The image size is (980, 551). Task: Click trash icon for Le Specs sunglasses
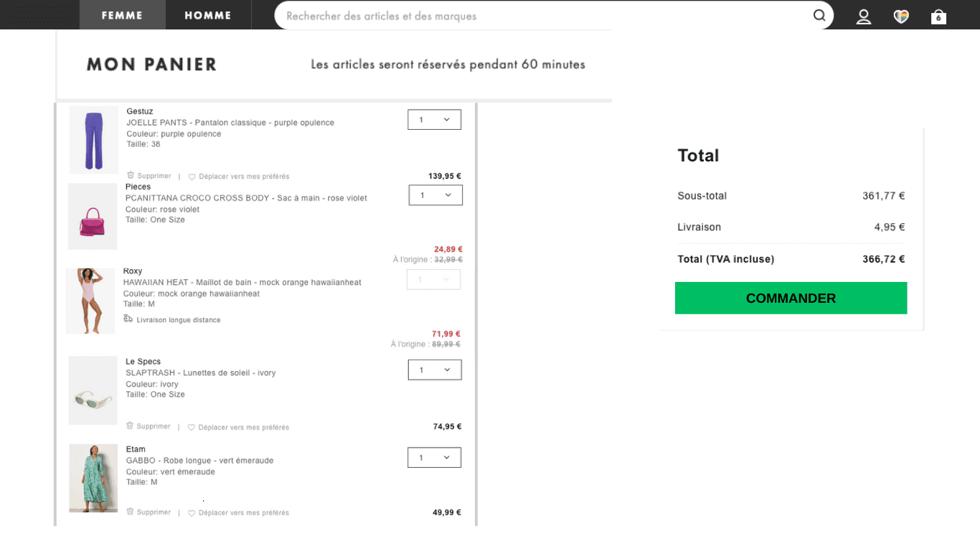pos(130,425)
